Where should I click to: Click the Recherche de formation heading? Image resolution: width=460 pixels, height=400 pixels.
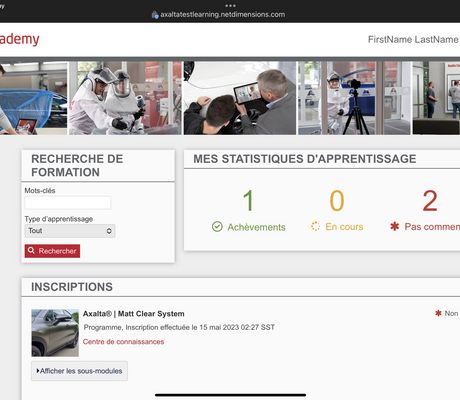[x=77, y=165]
